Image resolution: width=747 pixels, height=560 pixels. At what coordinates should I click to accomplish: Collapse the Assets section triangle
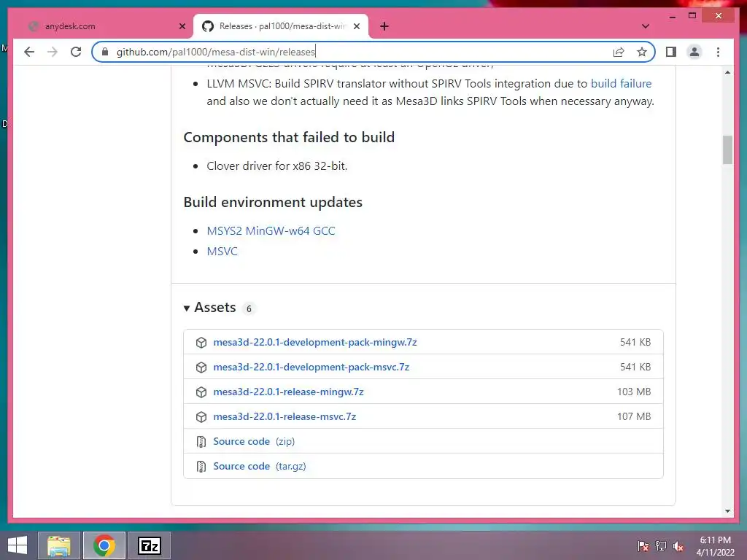click(187, 308)
